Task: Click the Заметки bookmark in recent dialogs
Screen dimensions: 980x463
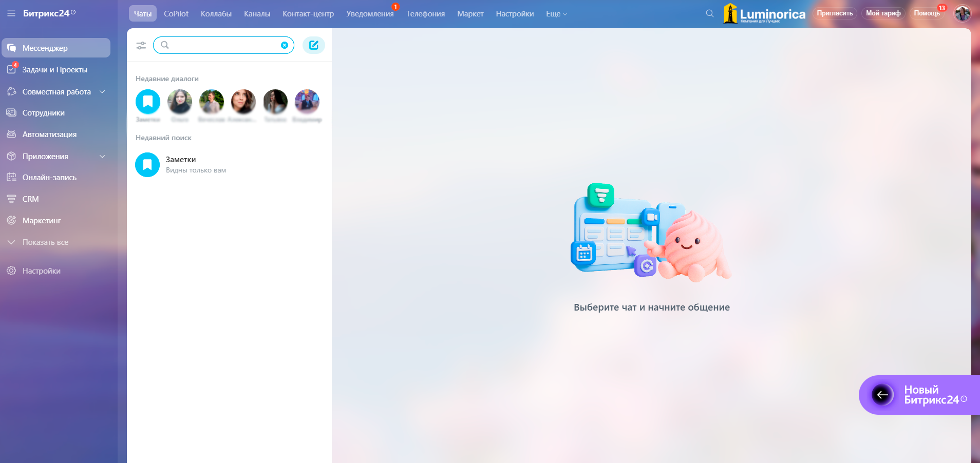Action: (x=148, y=102)
